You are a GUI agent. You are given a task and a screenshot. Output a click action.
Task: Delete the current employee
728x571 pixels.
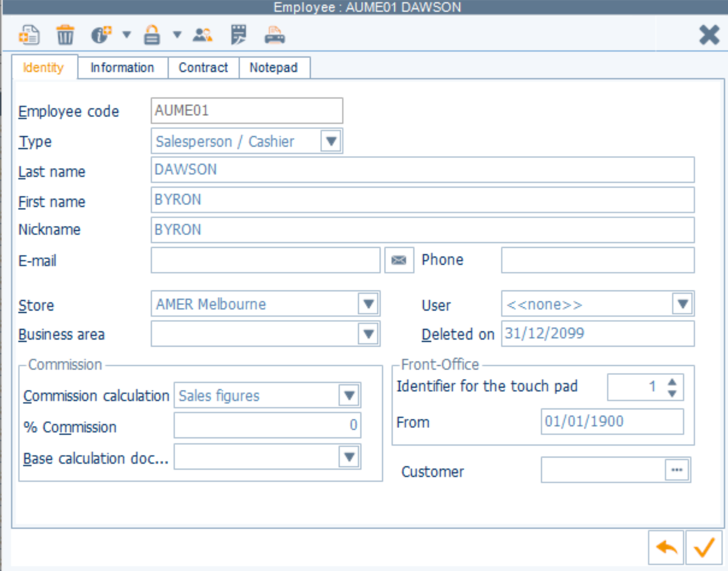tap(66, 34)
